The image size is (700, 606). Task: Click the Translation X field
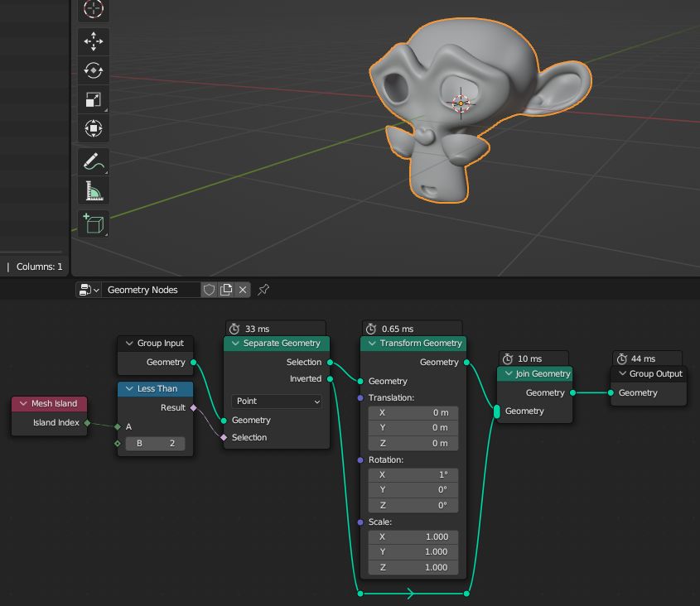coord(413,413)
